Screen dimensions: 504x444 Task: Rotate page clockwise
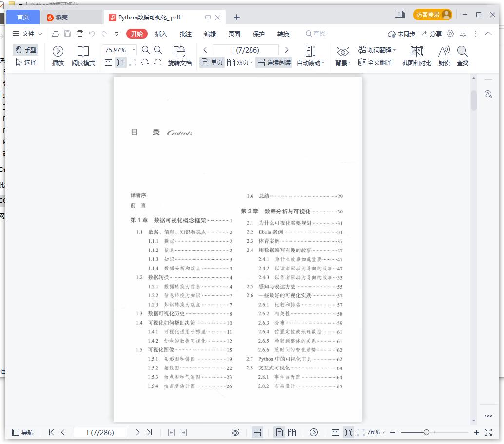click(x=145, y=62)
